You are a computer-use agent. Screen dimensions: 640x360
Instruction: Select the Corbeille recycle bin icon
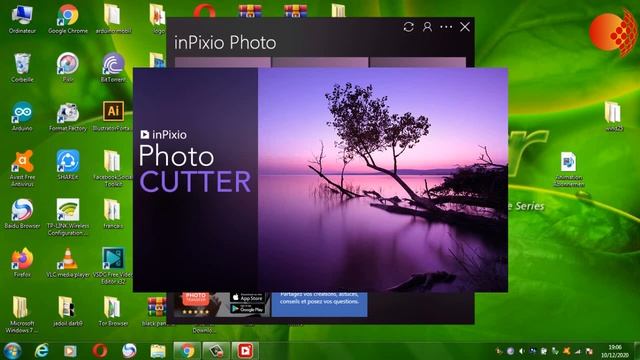[x=22, y=68]
